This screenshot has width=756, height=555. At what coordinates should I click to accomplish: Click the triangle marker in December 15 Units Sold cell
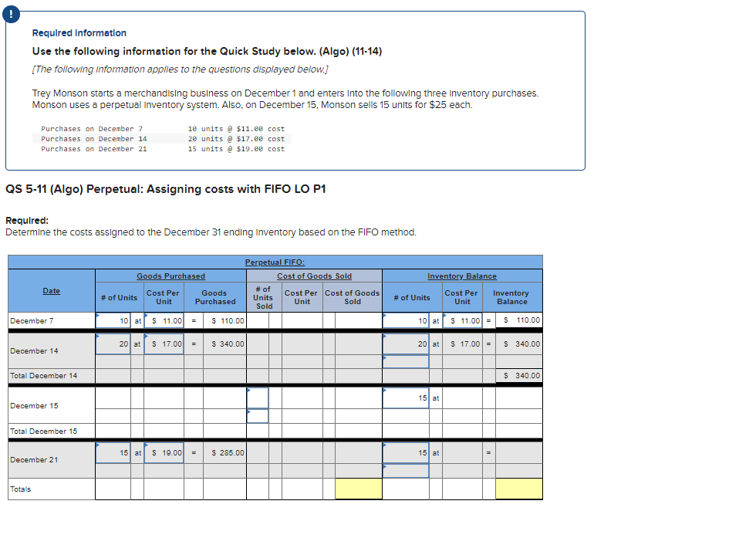pos(249,390)
